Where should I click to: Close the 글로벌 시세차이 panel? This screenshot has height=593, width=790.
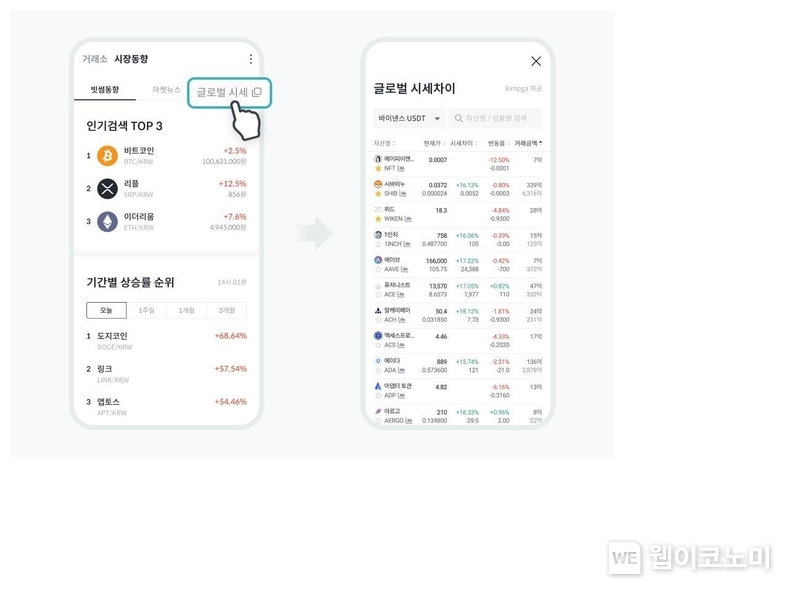click(x=536, y=61)
